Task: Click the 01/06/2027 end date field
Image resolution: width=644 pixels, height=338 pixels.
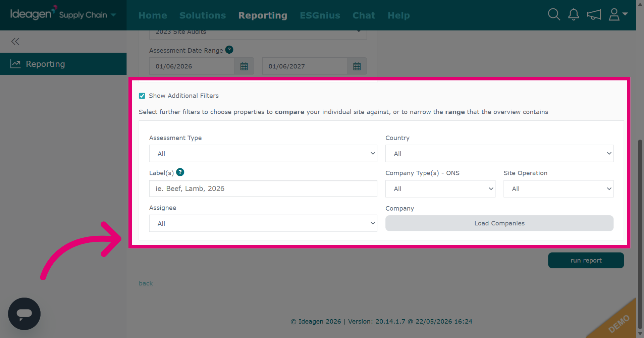Action: tap(305, 66)
